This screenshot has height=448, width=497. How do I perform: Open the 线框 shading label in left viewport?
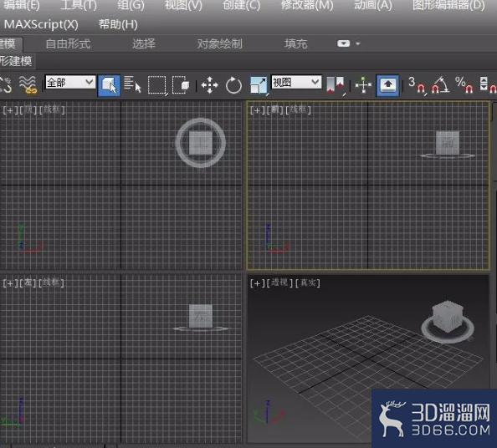(x=51, y=283)
